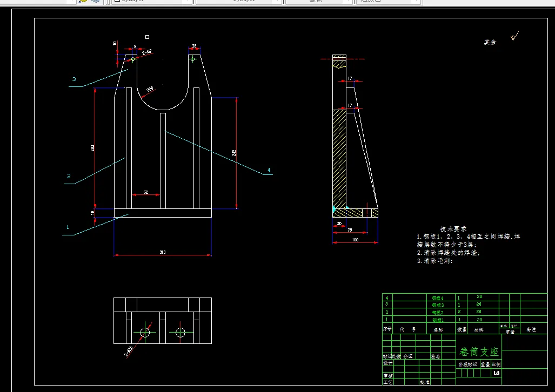The width and height of the screenshot is (555, 392).
Task: Click the 工艺 row label
Action: tap(388, 382)
